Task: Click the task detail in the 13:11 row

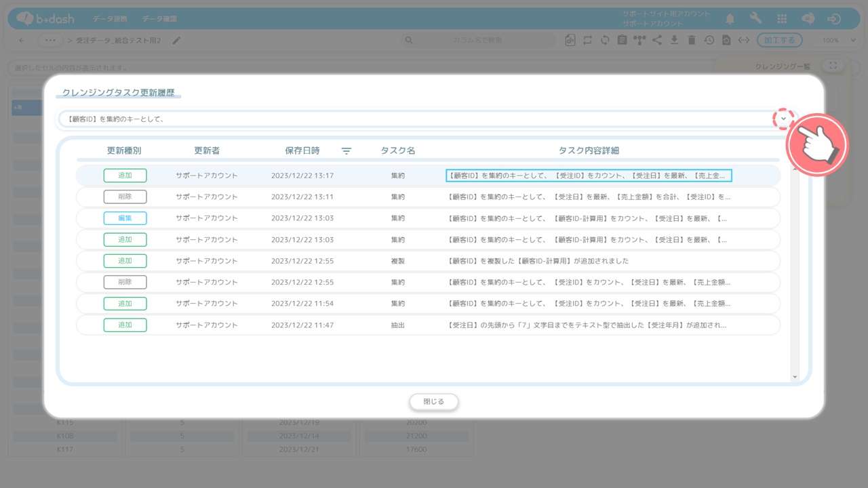Action: (589, 197)
